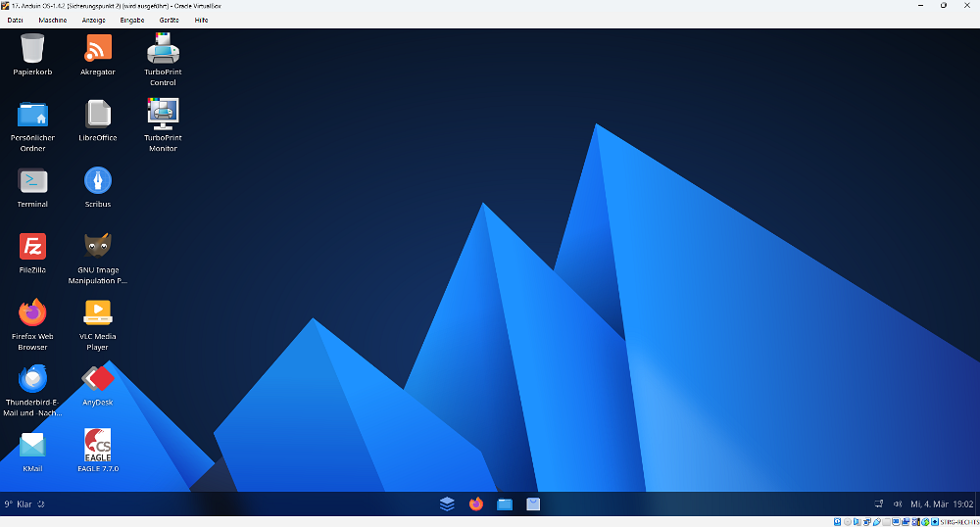980x527 pixels.
Task: Start VLC Media Player from desktop
Action: (98, 313)
